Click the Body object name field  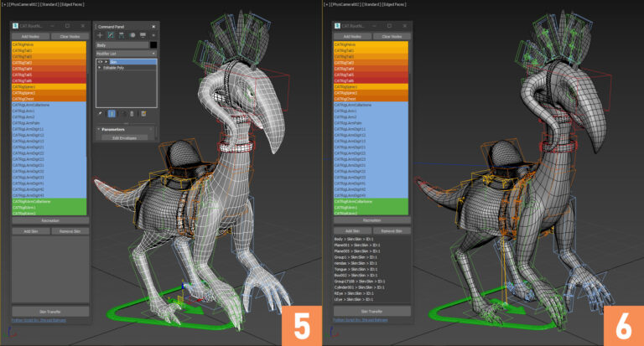click(122, 45)
